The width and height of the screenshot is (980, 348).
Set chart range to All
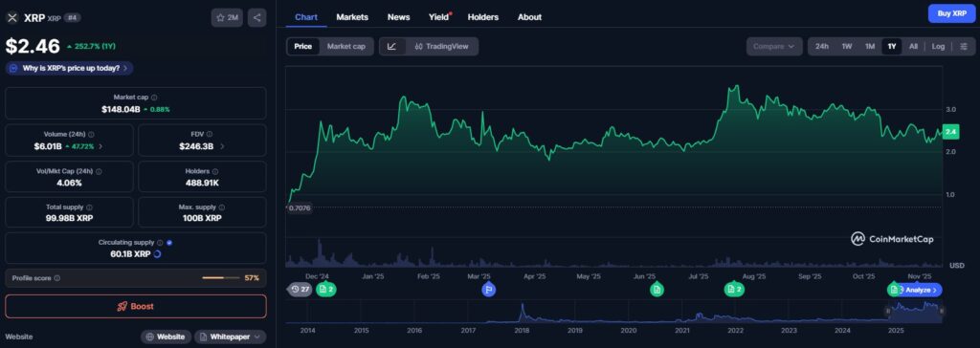click(913, 46)
